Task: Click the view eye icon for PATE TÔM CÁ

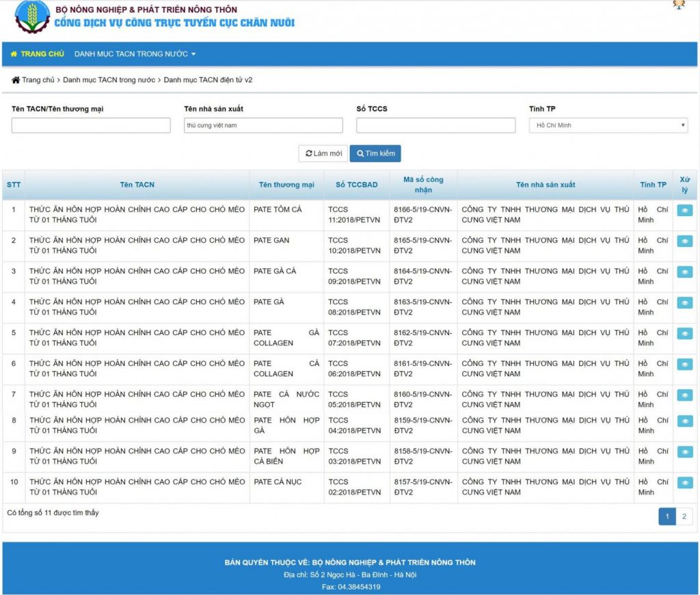Action: pyautogui.click(x=684, y=211)
